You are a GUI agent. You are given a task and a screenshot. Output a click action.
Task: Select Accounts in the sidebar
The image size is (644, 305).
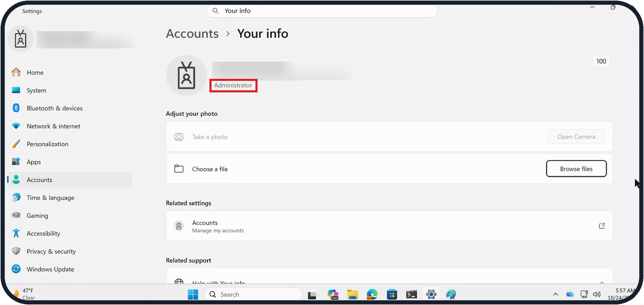tap(70, 180)
